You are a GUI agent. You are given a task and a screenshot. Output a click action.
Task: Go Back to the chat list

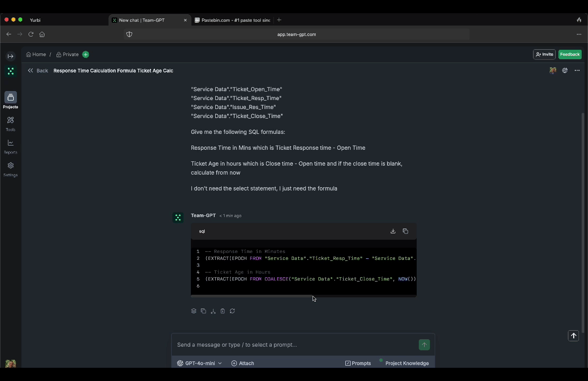coord(38,70)
